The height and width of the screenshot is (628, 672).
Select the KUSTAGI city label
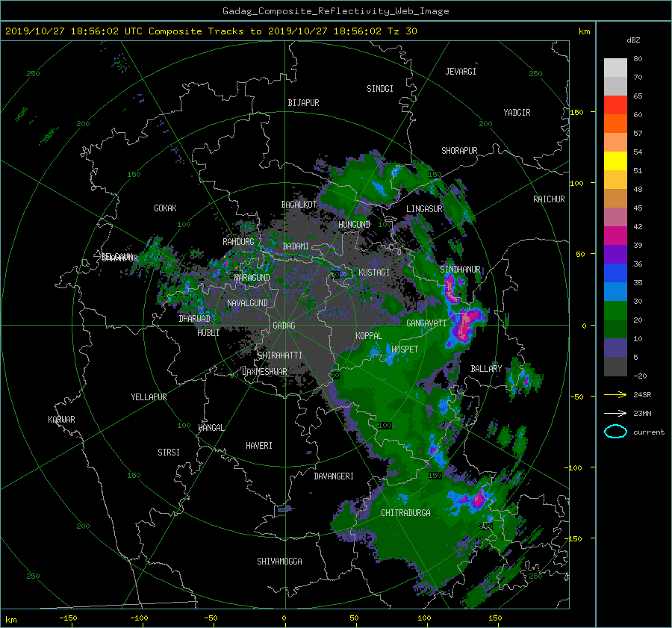tap(374, 273)
